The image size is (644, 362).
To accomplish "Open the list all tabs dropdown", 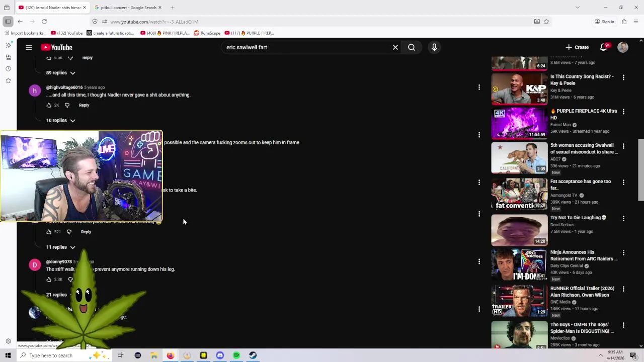I will [578, 8].
